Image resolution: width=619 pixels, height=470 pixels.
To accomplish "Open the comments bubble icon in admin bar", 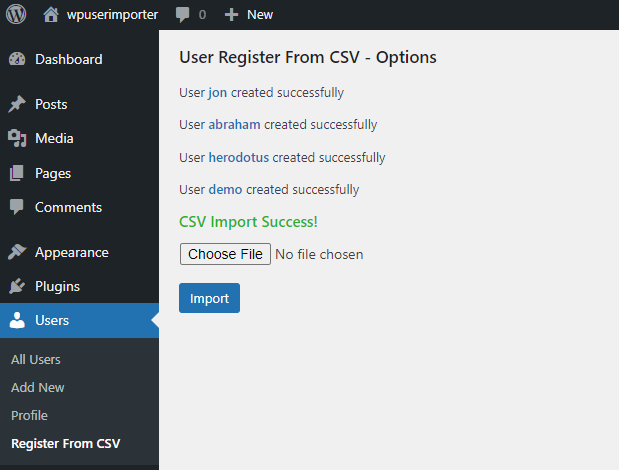I will coord(183,14).
